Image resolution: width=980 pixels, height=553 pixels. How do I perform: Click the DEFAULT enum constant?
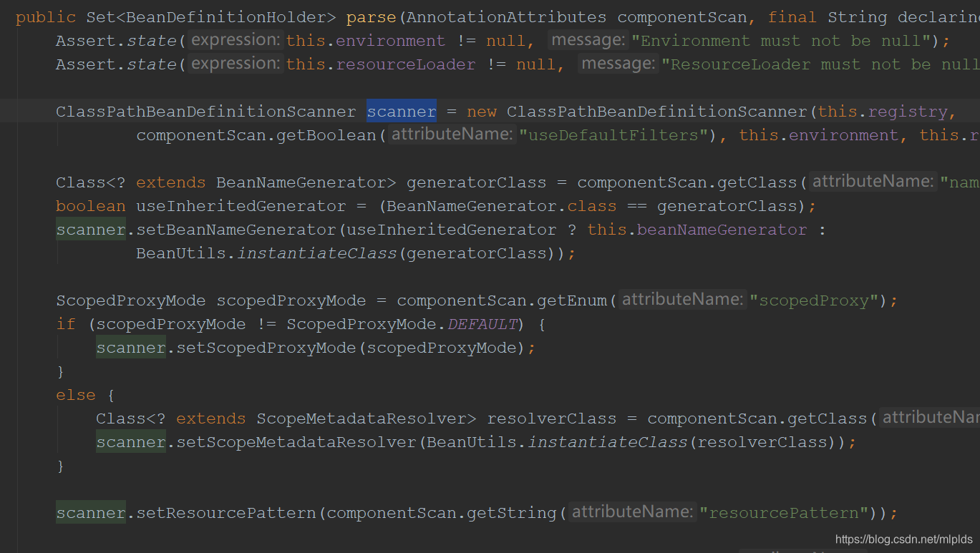[483, 324]
